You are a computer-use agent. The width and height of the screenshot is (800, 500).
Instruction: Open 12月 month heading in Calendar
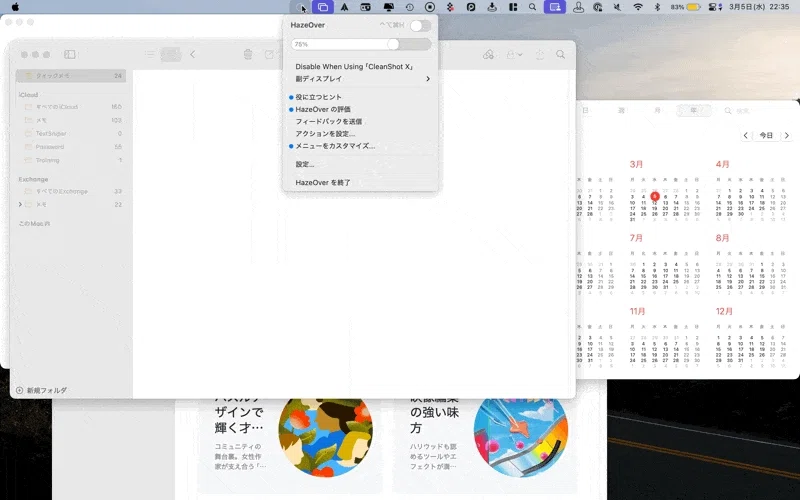(x=724, y=311)
